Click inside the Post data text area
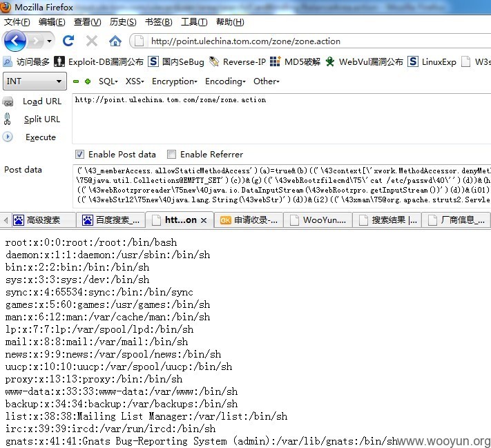Screen dimensions: 491x448 (x=282, y=186)
